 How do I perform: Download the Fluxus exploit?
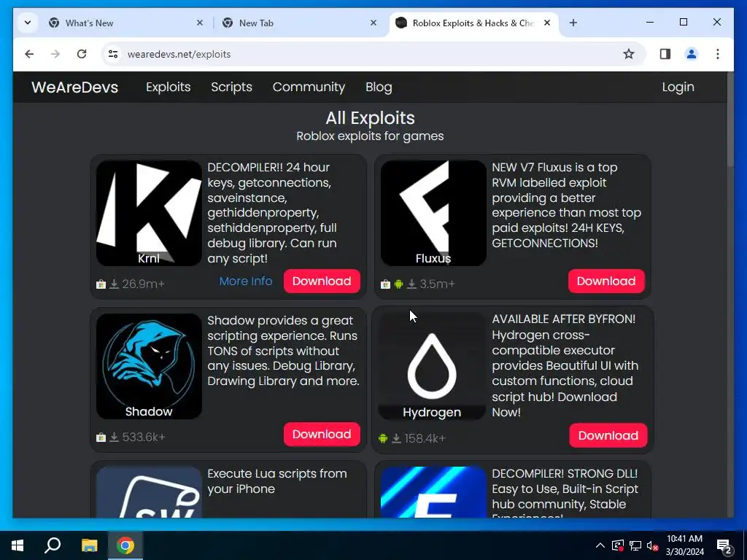tap(606, 281)
